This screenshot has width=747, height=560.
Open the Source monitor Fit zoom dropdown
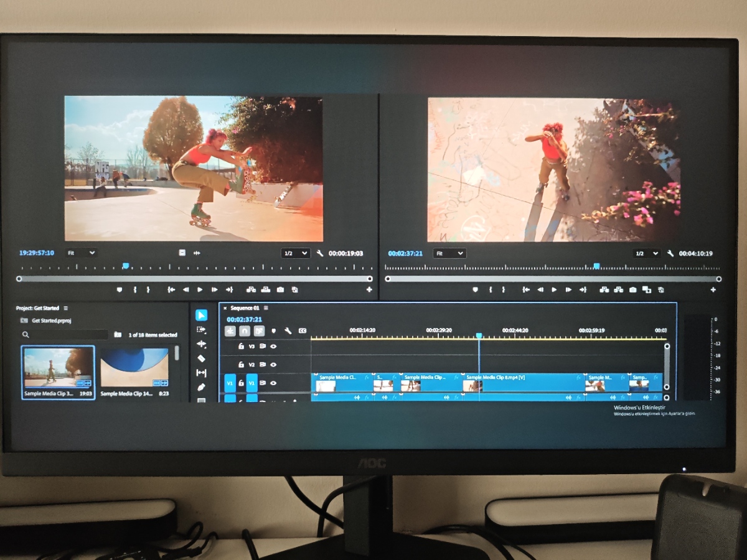coord(81,253)
